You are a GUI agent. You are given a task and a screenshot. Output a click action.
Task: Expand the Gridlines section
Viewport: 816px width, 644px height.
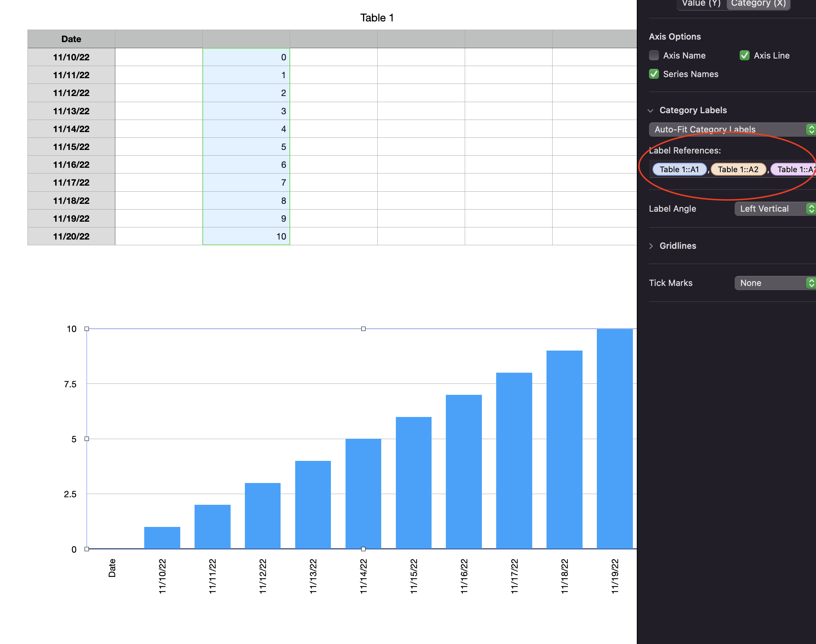tap(651, 246)
